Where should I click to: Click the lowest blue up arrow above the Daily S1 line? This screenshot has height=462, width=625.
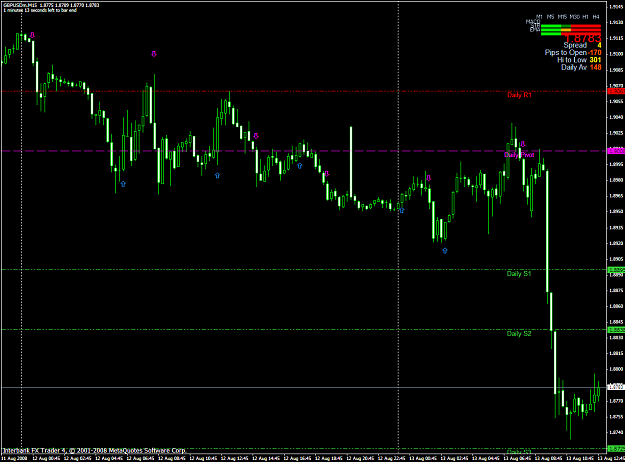tap(445, 251)
